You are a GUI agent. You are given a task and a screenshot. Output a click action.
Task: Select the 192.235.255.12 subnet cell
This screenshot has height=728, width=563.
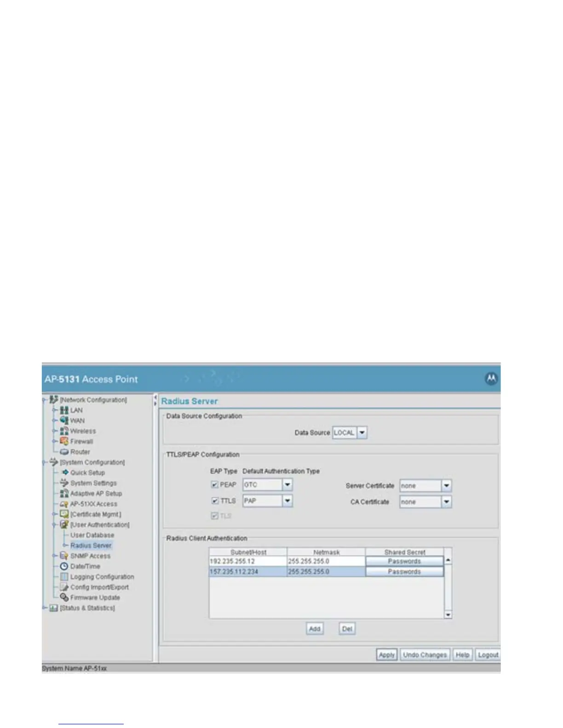pyautogui.click(x=248, y=561)
